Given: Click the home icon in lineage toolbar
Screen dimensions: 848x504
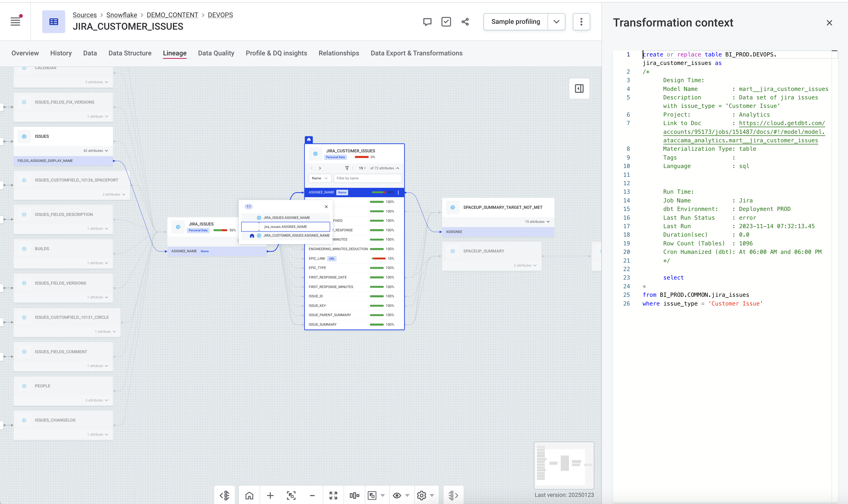Looking at the screenshot, I should (x=249, y=496).
